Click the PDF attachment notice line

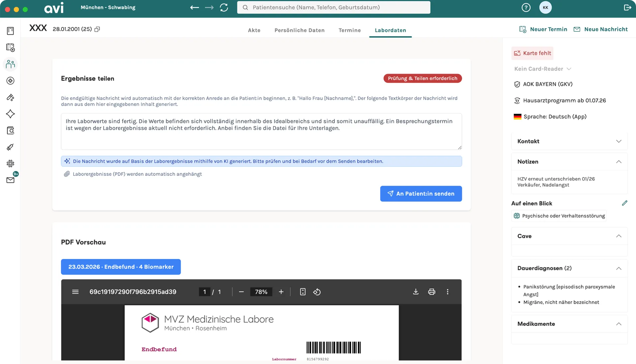click(133, 174)
